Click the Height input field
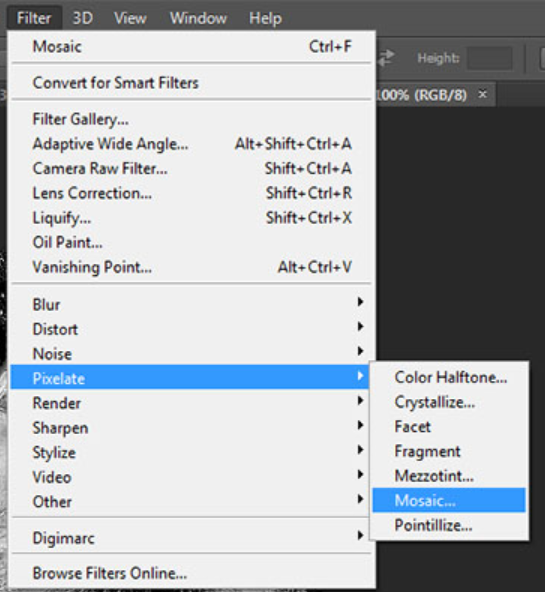545x592 pixels. (x=490, y=58)
